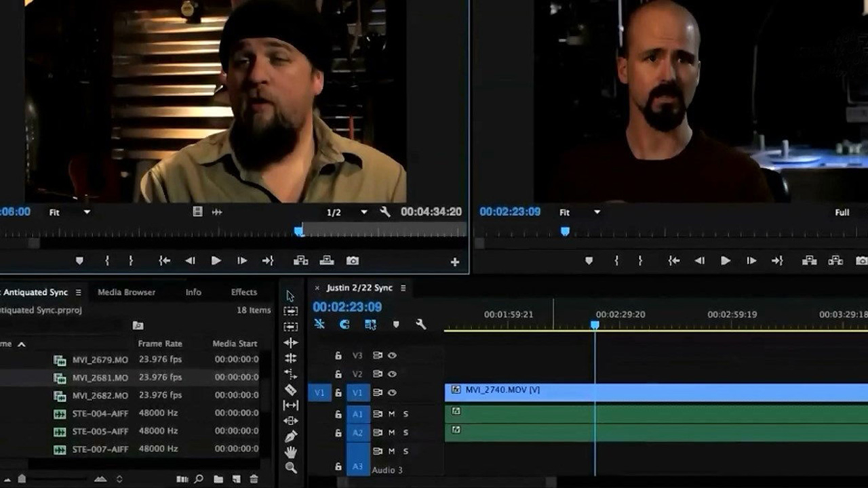Click Extract button in Program monitor
Image resolution: width=868 pixels, height=488 pixels.
click(x=835, y=260)
